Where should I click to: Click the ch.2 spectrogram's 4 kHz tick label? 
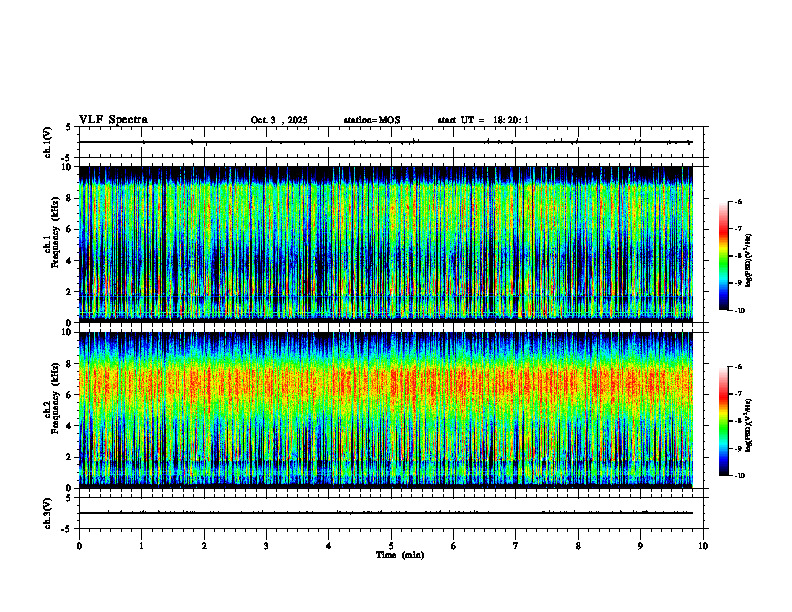coord(69,426)
